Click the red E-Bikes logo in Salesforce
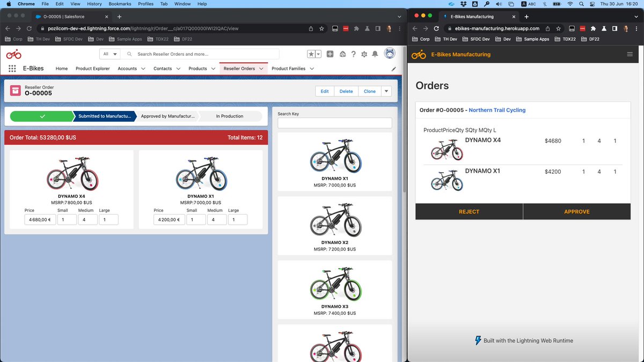The image size is (644, 362). [x=14, y=54]
